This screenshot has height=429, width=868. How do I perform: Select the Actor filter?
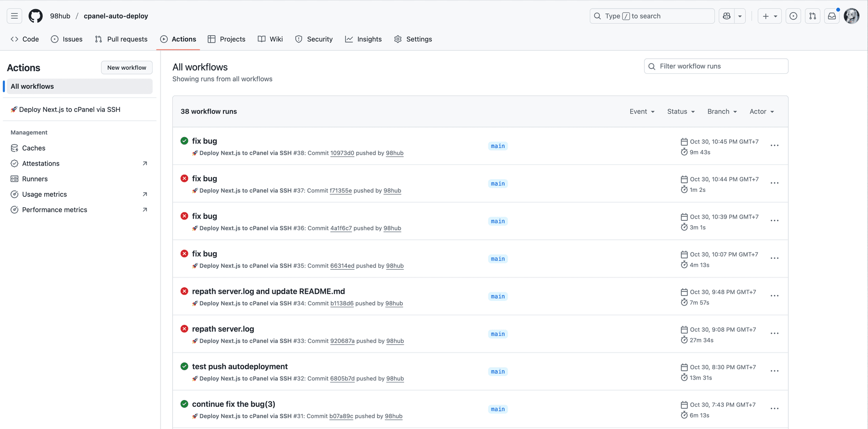(x=761, y=111)
